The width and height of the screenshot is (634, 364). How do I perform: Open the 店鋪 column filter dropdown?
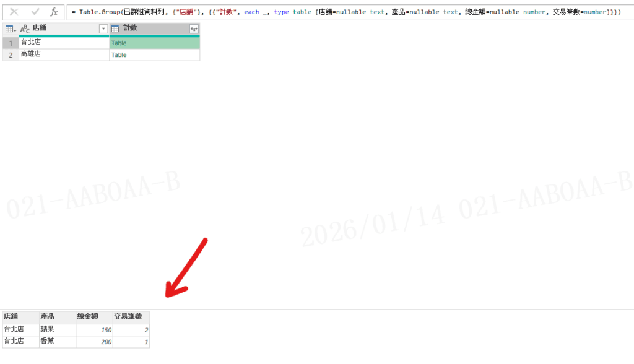pyautogui.click(x=103, y=29)
